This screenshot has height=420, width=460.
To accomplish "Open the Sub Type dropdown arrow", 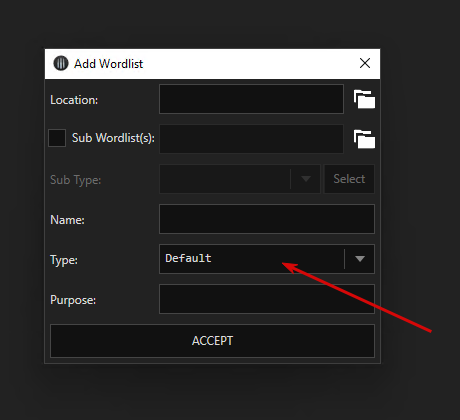I will pos(306,179).
